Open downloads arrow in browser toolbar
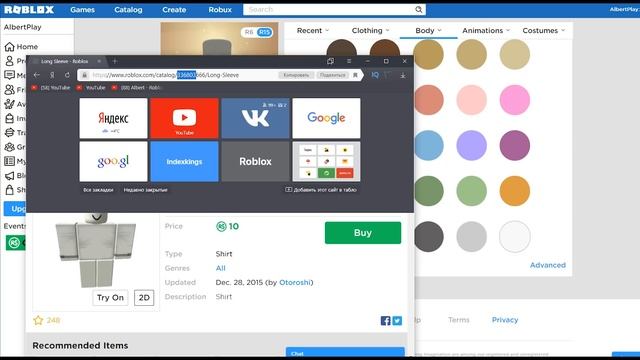The height and width of the screenshot is (360, 640). tap(402, 75)
